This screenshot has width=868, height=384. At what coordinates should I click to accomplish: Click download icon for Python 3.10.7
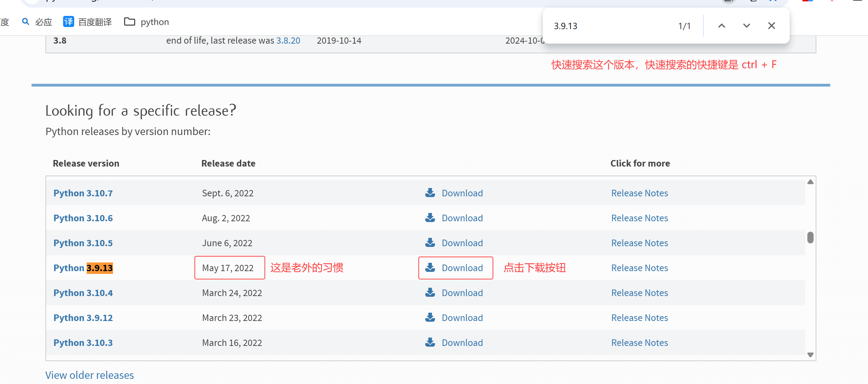[430, 193]
